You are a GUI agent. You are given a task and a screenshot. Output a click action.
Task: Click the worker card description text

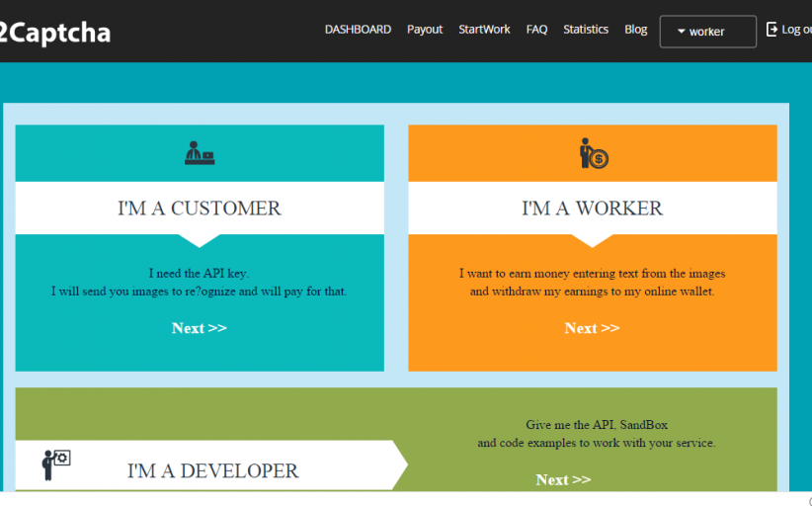click(x=592, y=283)
